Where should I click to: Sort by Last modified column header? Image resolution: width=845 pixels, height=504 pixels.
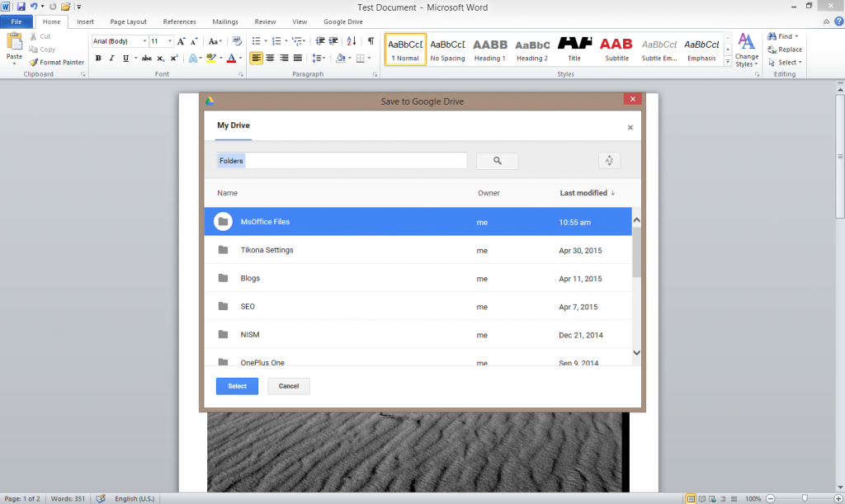click(587, 193)
